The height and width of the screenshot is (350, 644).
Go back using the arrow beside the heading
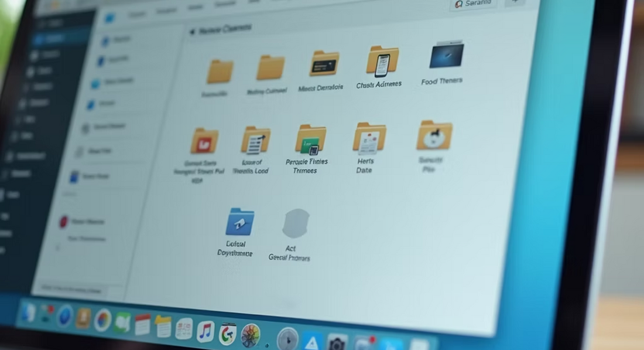tap(192, 32)
